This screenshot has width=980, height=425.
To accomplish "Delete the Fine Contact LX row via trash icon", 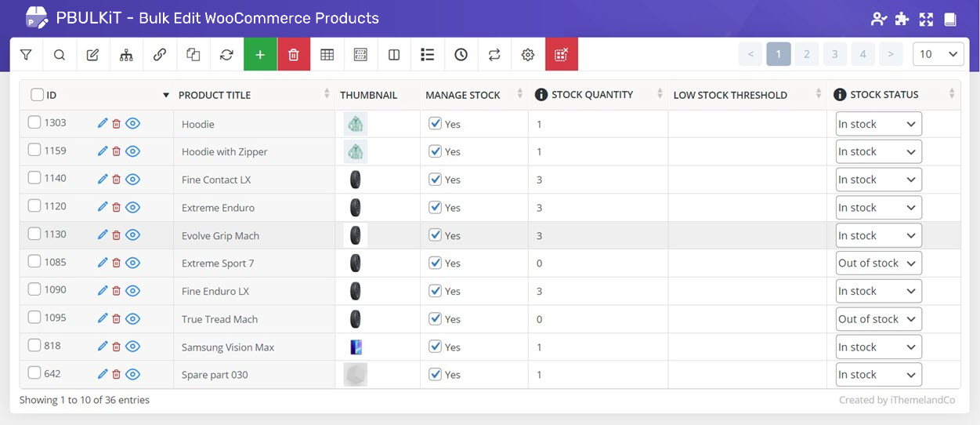I will (117, 180).
